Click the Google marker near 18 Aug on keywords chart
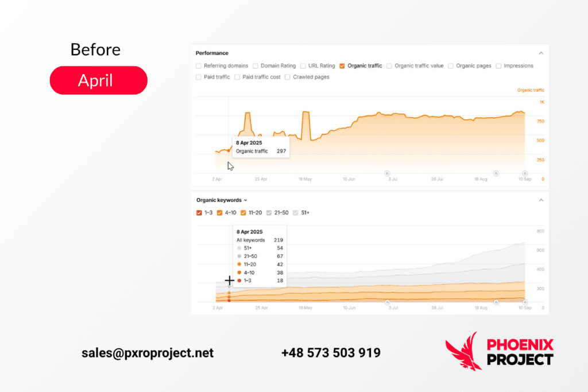Viewport: 588px width, 392px height. click(496, 302)
